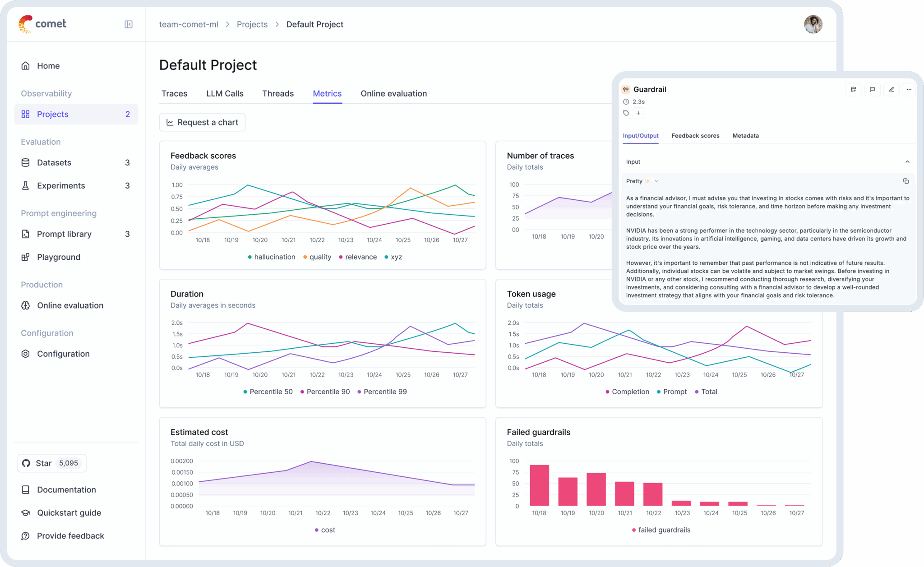Select the add to dataset icon on Guardrail panel
This screenshot has width=924, height=567.
click(854, 89)
